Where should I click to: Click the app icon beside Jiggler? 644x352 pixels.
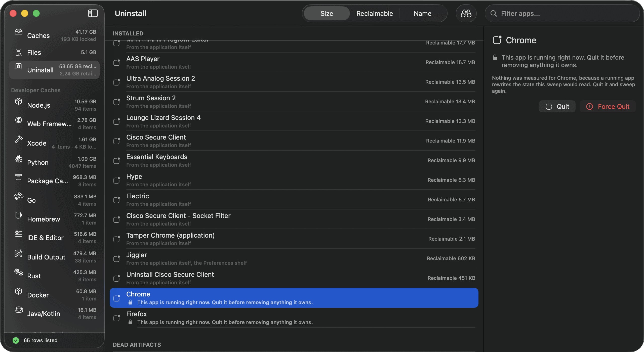pos(117,258)
